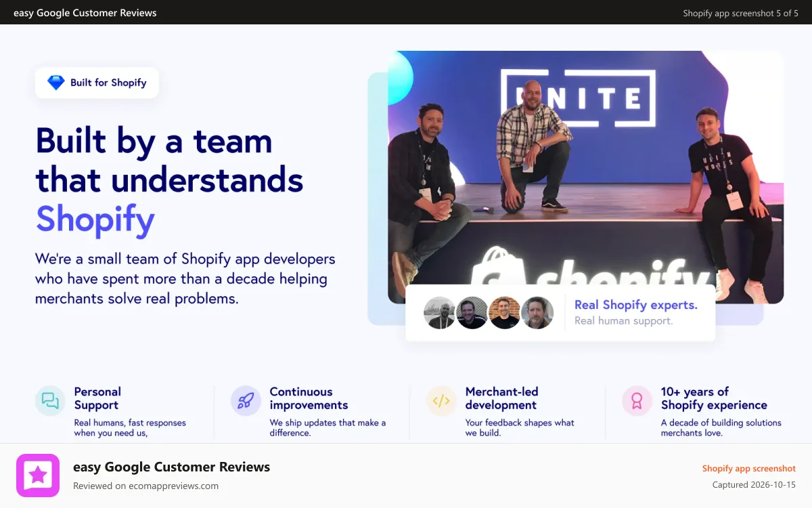Click the first black-and-white team avatar
Screen dimensions: 812x508
point(440,313)
